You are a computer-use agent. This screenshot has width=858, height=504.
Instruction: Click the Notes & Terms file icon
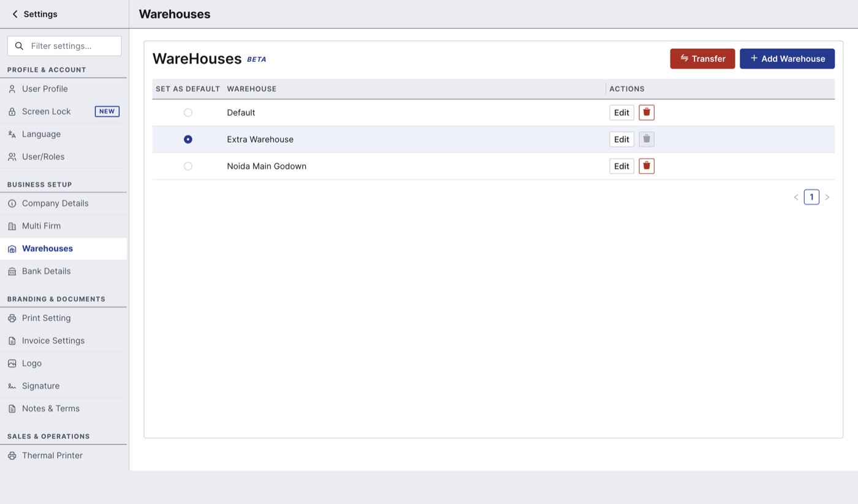tap(12, 409)
